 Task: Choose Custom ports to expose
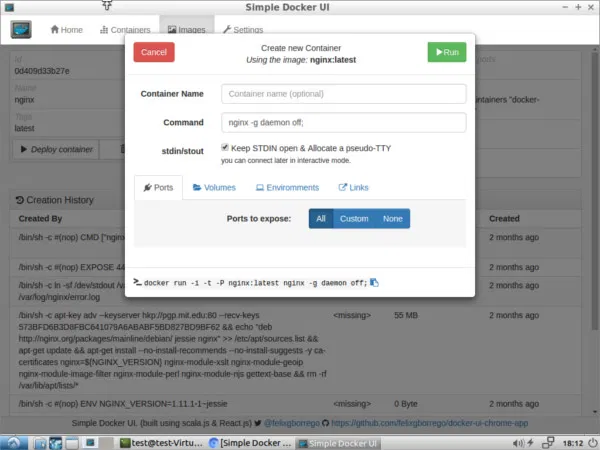[354, 218]
